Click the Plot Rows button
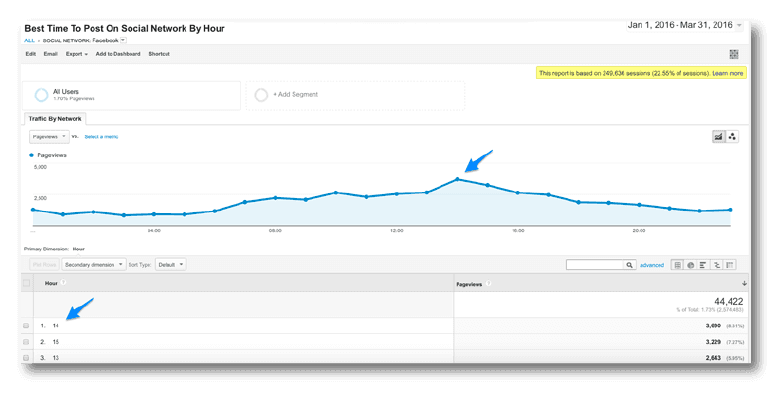 coord(44,265)
